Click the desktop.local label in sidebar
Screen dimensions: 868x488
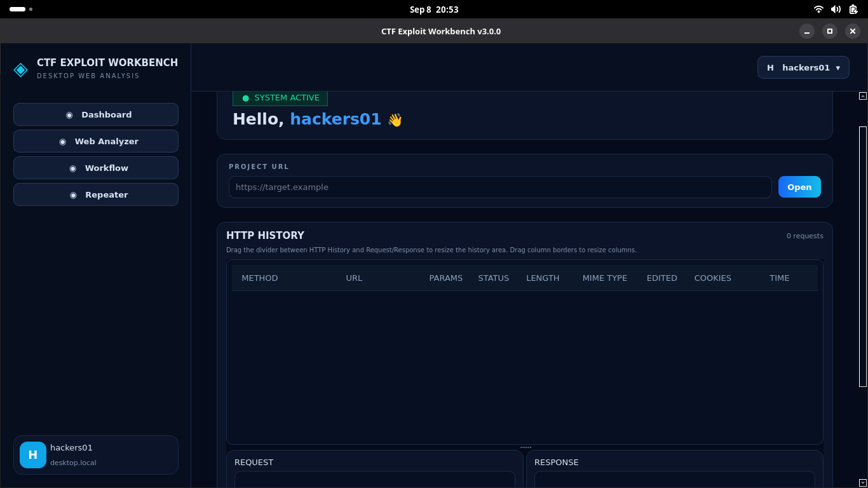pos(73,463)
